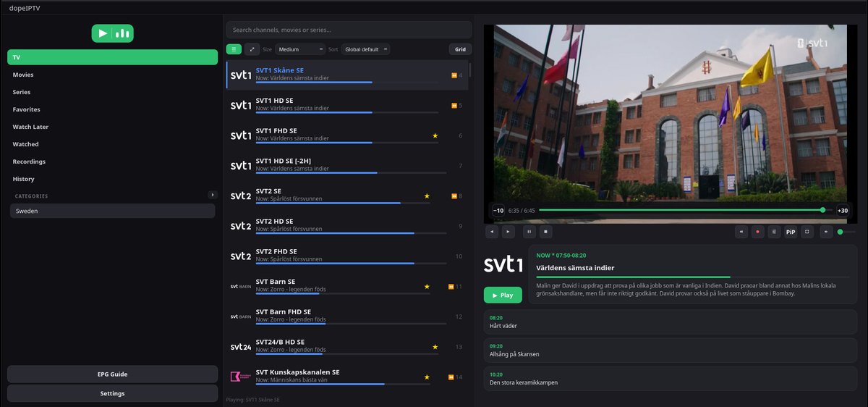
Task: Open the Movies section
Action: (112, 75)
